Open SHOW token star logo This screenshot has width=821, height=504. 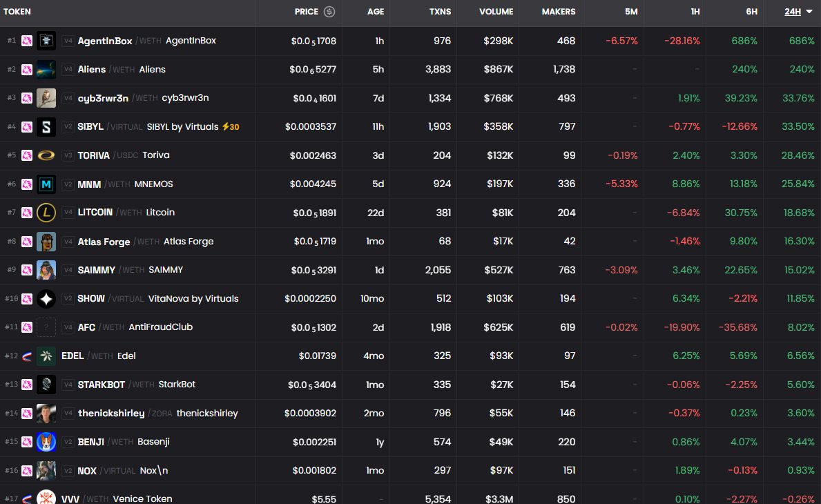point(46,298)
